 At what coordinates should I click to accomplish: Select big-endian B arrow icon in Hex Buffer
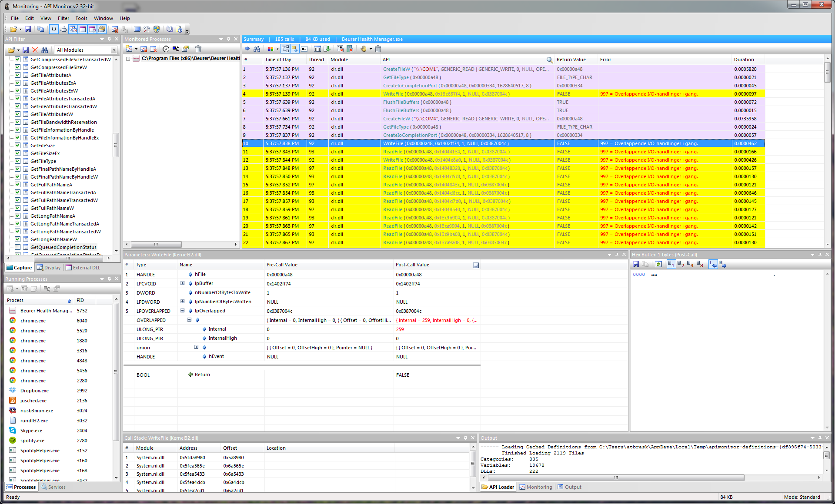tap(723, 264)
